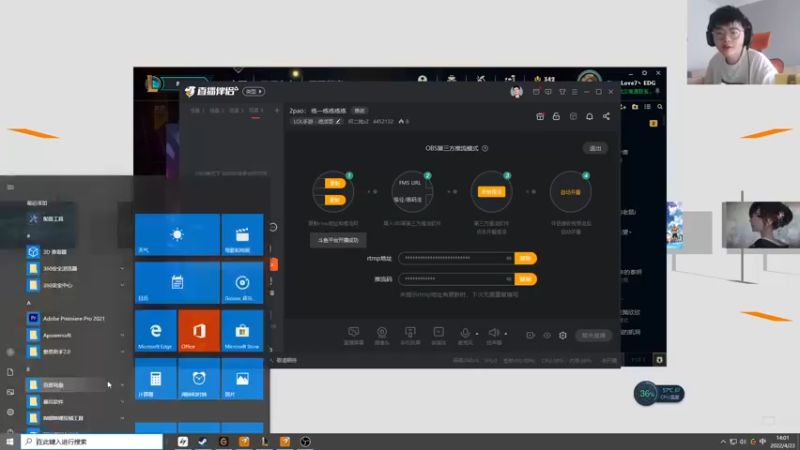Click the mode switch pill beside app logo
The height and width of the screenshot is (450, 800).
click(x=254, y=92)
